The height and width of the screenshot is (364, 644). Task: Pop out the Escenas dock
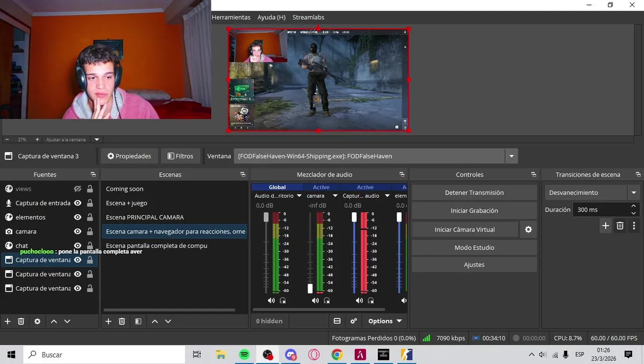(x=243, y=174)
